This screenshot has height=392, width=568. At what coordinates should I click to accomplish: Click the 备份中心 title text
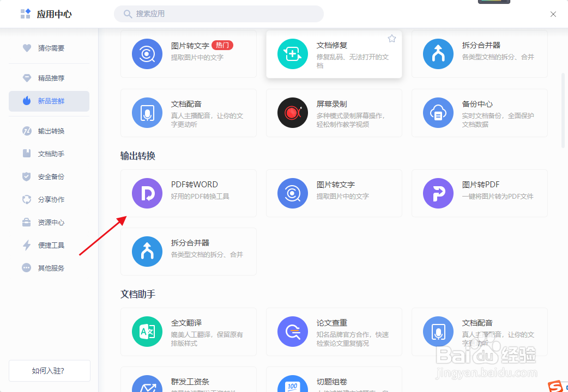pos(478,104)
